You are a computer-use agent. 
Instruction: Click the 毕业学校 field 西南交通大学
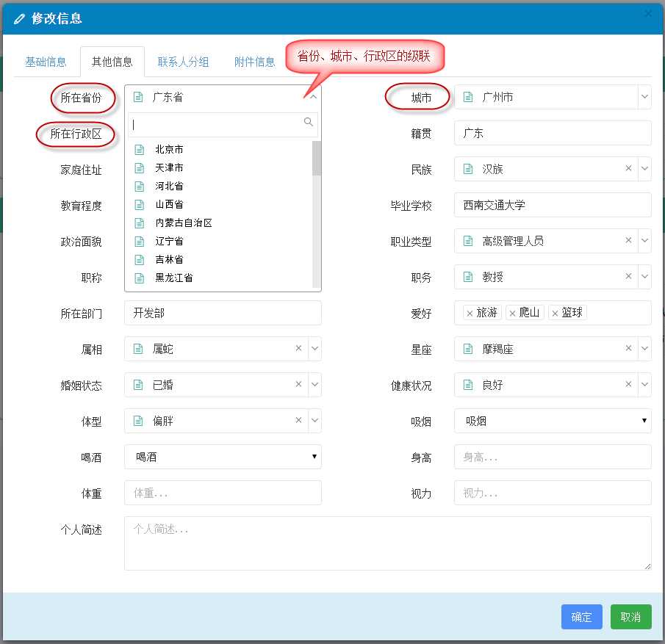[x=553, y=205]
